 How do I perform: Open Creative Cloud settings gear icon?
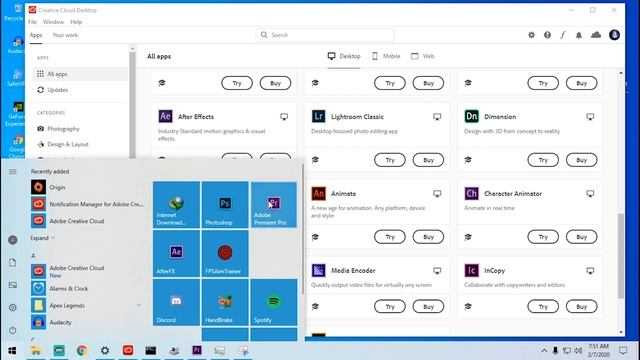tap(531, 35)
